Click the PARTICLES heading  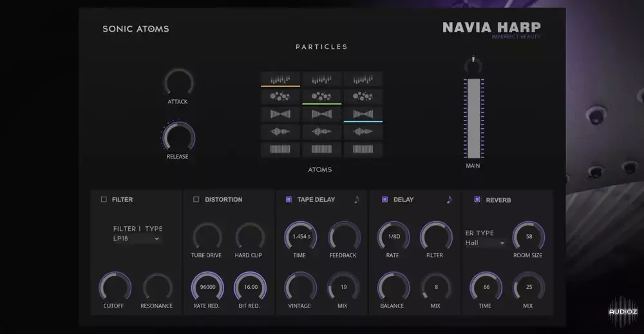pyautogui.click(x=321, y=47)
